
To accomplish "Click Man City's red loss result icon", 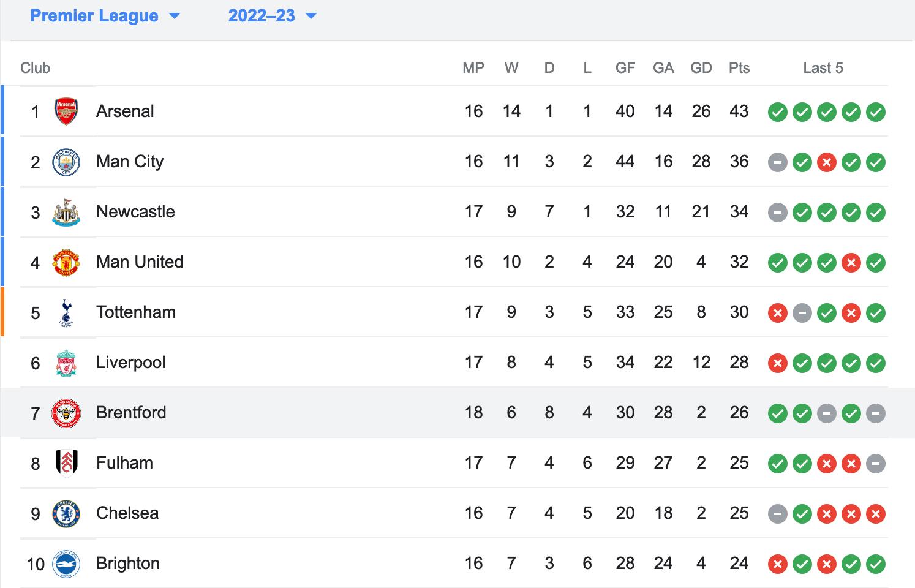I will [827, 162].
